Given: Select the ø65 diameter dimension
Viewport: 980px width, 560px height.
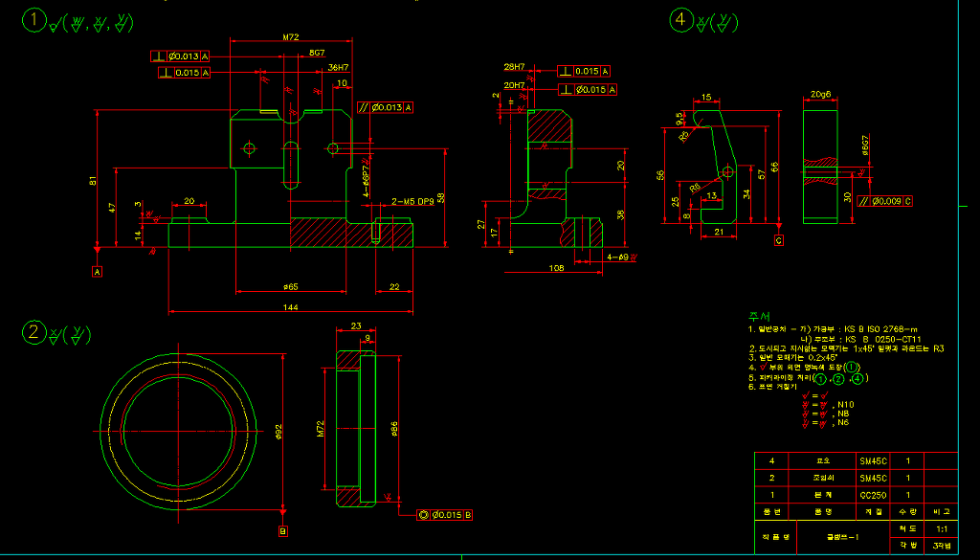Looking at the screenshot, I should tap(291, 287).
